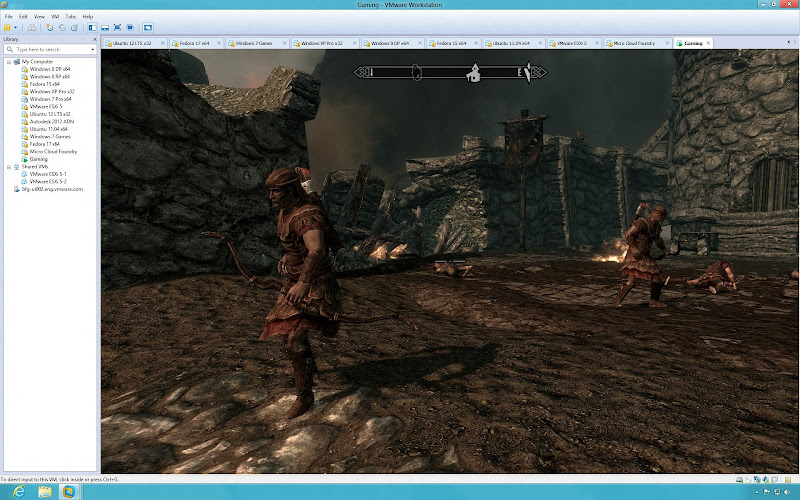Image resolution: width=800 pixels, height=500 pixels.
Task: Select Micro Cloud Foundry in the library
Action: pyautogui.click(x=53, y=152)
